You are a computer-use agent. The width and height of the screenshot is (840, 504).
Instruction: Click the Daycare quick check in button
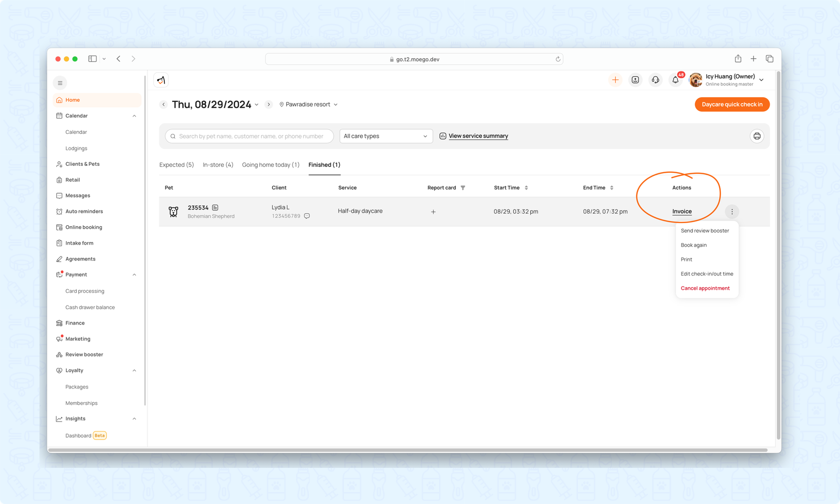click(x=732, y=104)
